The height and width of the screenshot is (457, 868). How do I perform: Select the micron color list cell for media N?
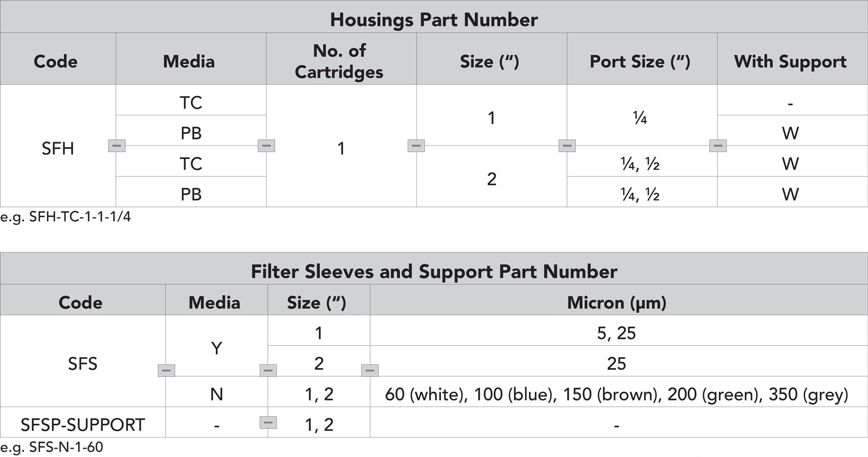(x=617, y=394)
